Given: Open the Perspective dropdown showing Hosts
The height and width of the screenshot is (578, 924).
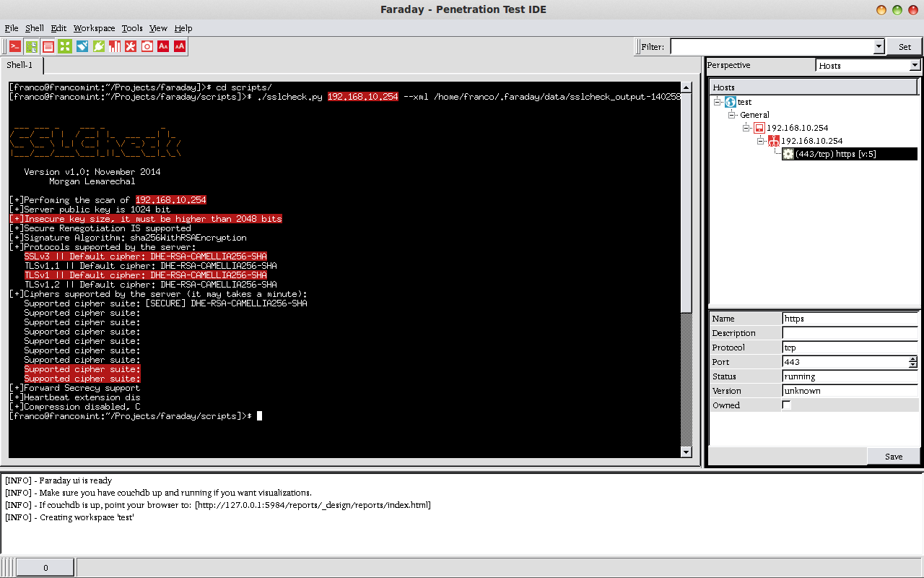Looking at the screenshot, I should tap(868, 65).
